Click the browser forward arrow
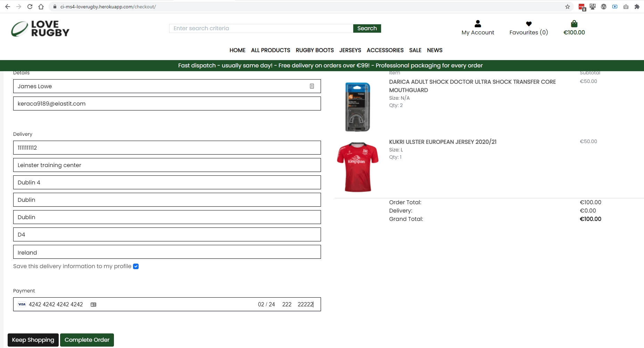 pyautogui.click(x=19, y=7)
